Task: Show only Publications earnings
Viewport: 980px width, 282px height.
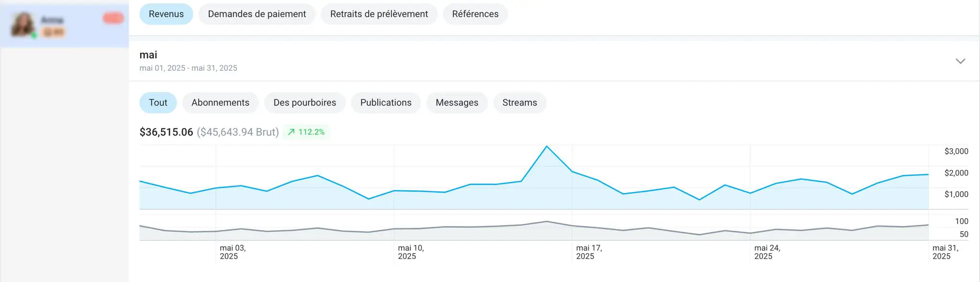Action: point(385,103)
